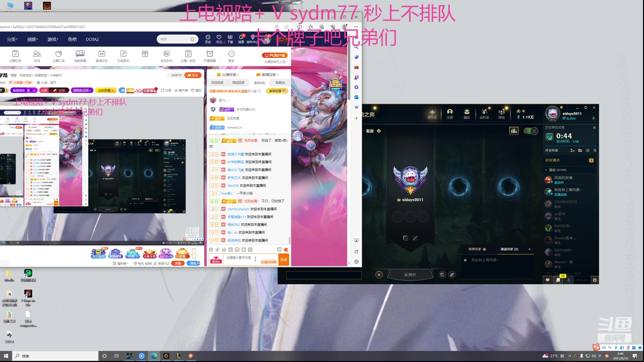Toggle the microphone mute button in client
Screen dimensions: 644x362
point(569,280)
